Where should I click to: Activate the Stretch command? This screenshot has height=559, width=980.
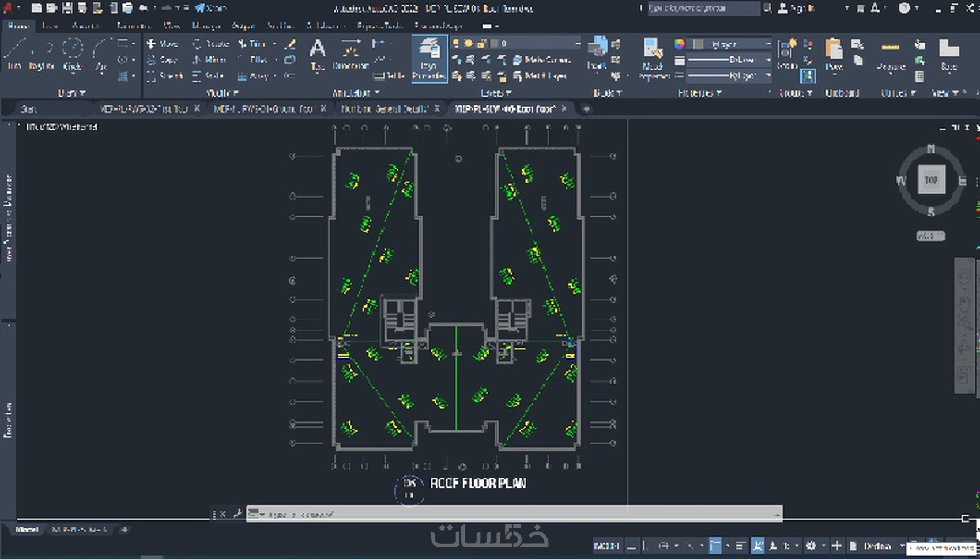165,76
